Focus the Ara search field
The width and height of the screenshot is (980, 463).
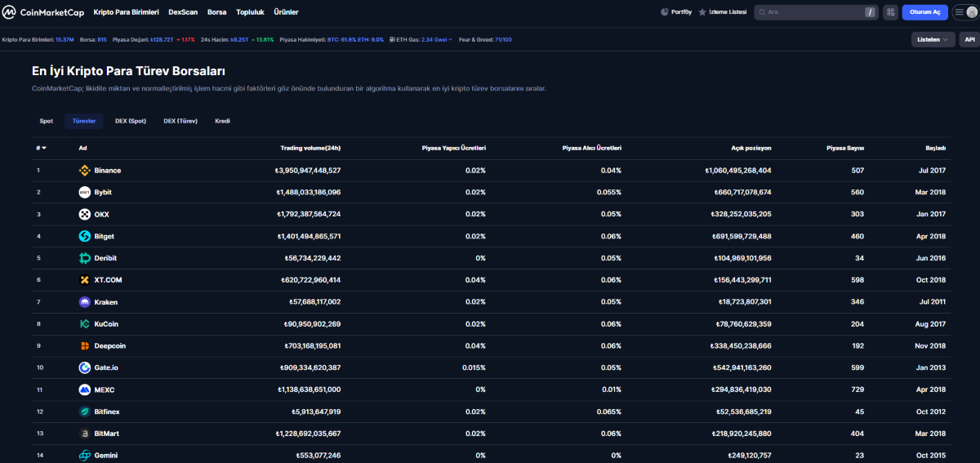pyautogui.click(x=814, y=12)
